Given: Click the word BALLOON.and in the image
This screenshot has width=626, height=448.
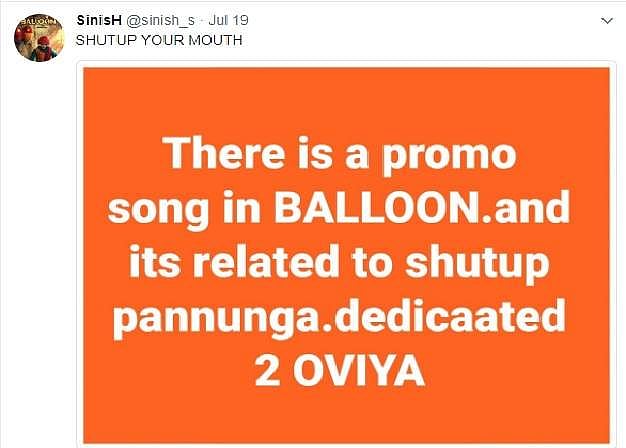Looking at the screenshot, I should pyautogui.click(x=421, y=208).
